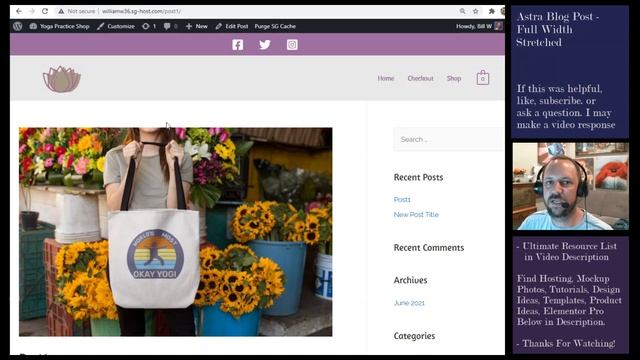The width and height of the screenshot is (640, 360).
Task: Open the New Post Title link
Action: (x=416, y=215)
